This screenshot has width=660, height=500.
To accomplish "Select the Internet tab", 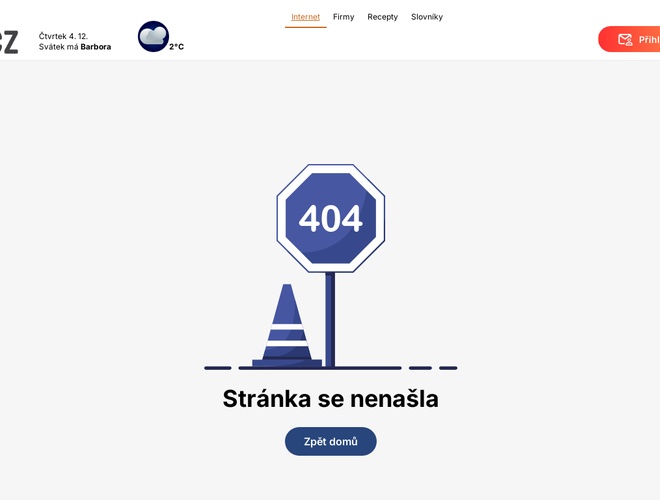I will pyautogui.click(x=305, y=17).
